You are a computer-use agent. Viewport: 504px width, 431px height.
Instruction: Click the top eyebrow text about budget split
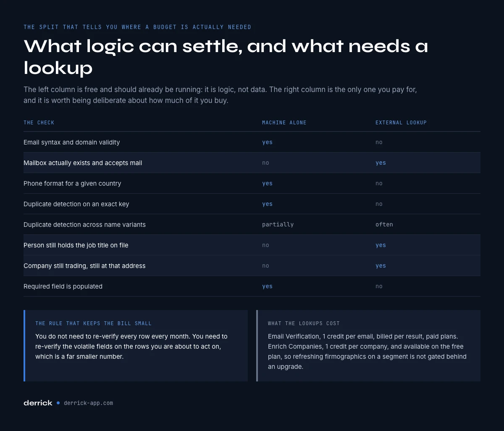pos(137,27)
